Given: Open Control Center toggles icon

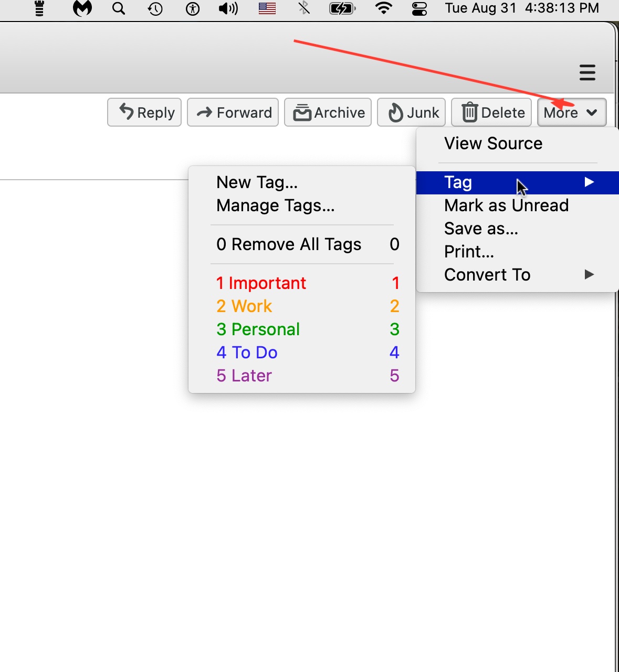Looking at the screenshot, I should (x=419, y=8).
